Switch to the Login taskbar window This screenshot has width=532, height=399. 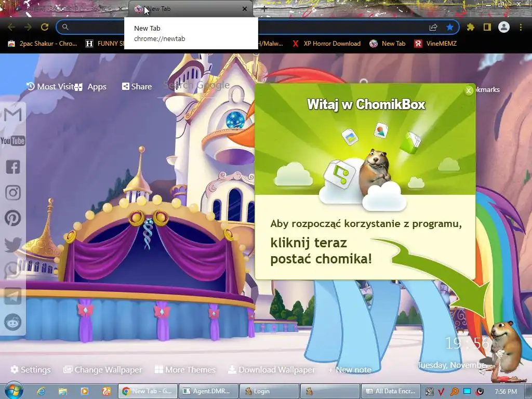[269, 391]
